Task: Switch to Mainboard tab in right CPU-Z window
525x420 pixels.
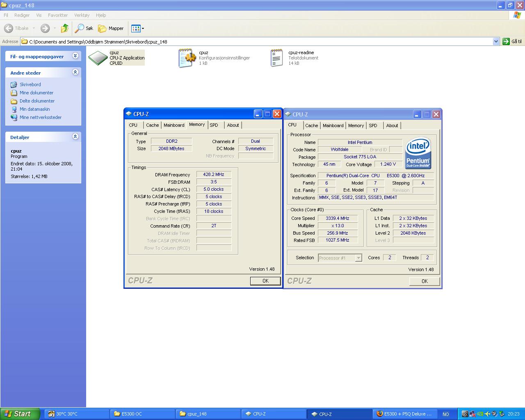Action: point(333,126)
